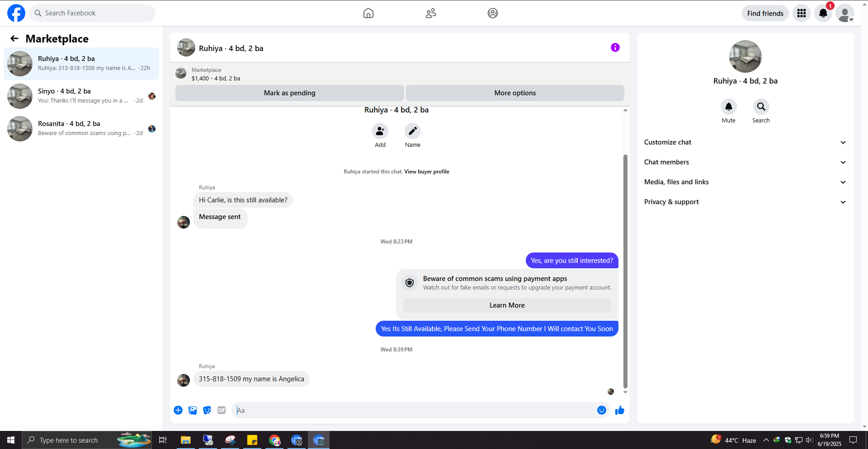The width and height of the screenshot is (868, 449).
Task: Add people to the Ruhiya chat
Action: 380,131
